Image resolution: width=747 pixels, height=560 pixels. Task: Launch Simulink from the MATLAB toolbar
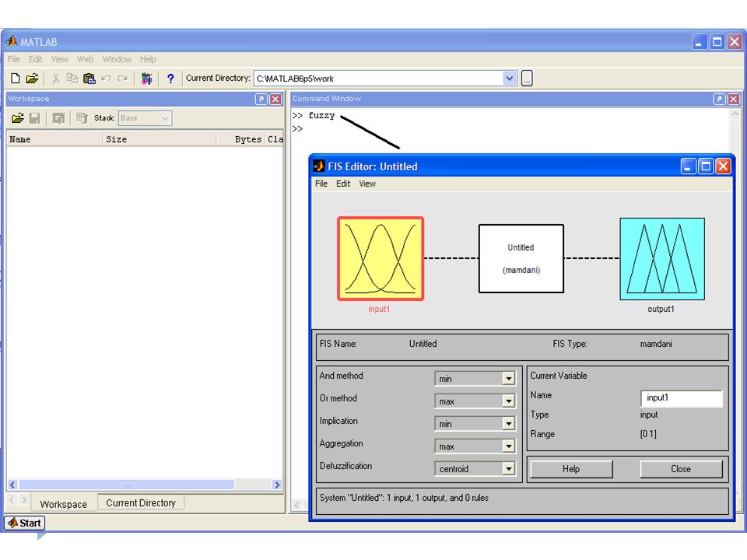click(147, 79)
